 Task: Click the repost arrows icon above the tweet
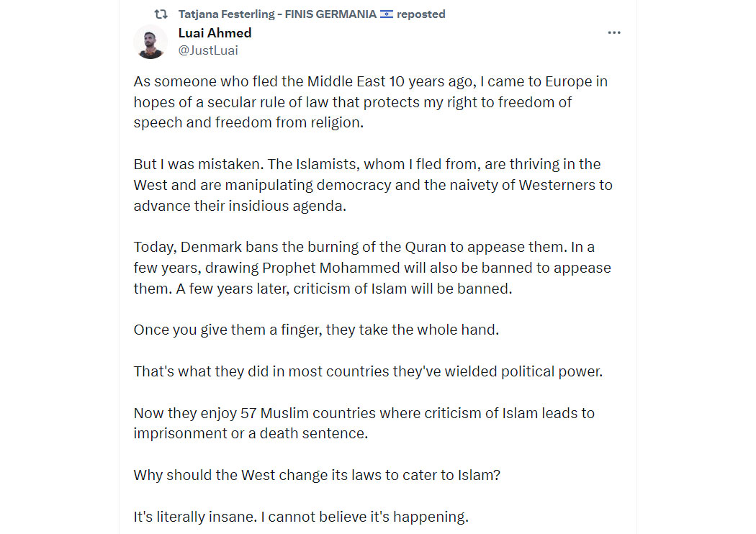161,14
